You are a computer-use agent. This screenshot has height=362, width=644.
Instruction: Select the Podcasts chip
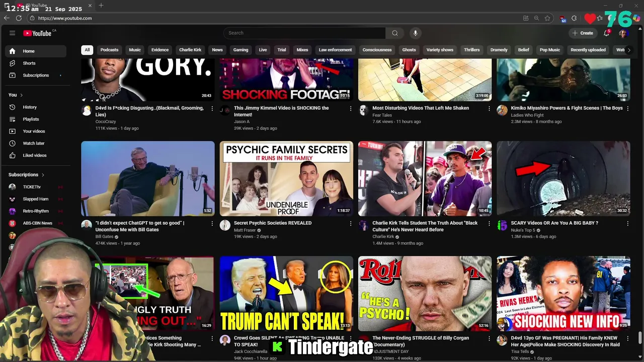(x=109, y=50)
